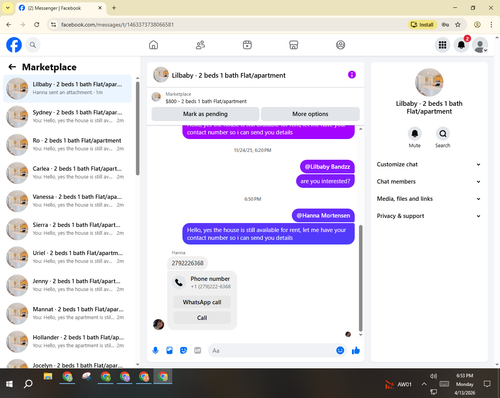Click the conversation list scrollbar
Image resolution: width=500 pixels, height=398 pixels.
[138, 128]
